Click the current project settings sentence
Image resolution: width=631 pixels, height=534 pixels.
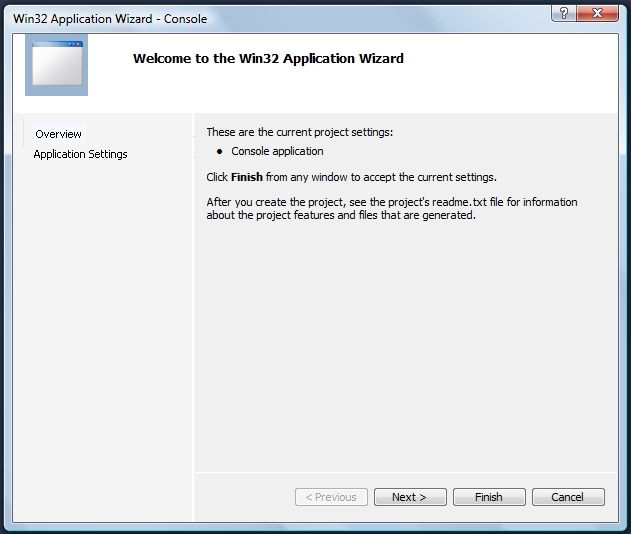coord(299,132)
